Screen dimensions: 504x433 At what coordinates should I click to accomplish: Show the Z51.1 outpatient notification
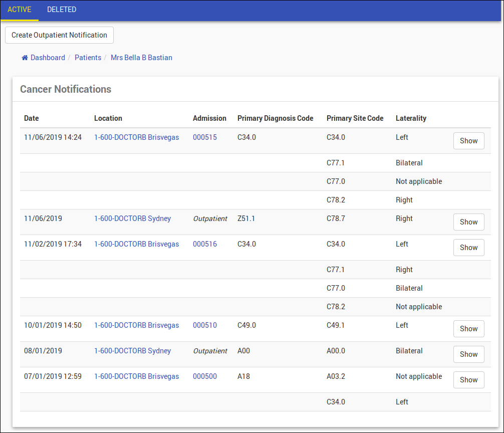(468, 222)
